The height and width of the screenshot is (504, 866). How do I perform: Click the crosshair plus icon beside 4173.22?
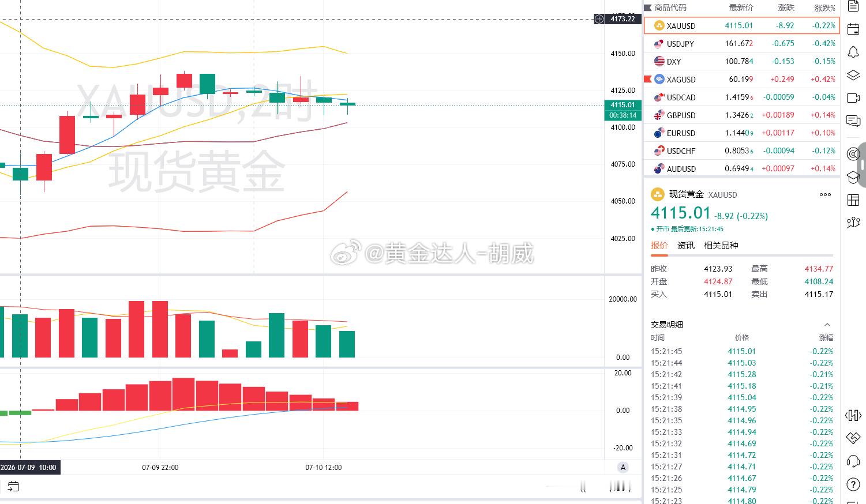click(599, 19)
